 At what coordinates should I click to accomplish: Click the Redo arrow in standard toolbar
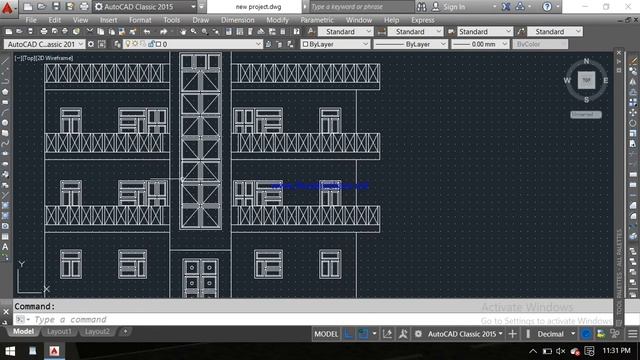tap(163, 31)
